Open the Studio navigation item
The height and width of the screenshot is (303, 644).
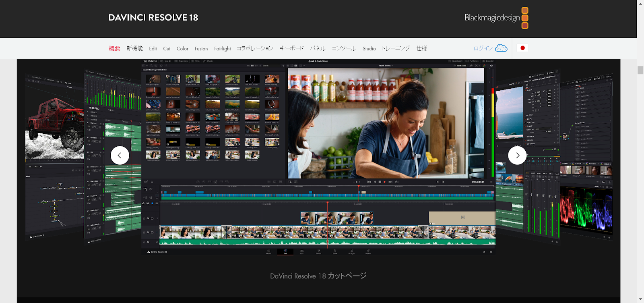pyautogui.click(x=369, y=48)
